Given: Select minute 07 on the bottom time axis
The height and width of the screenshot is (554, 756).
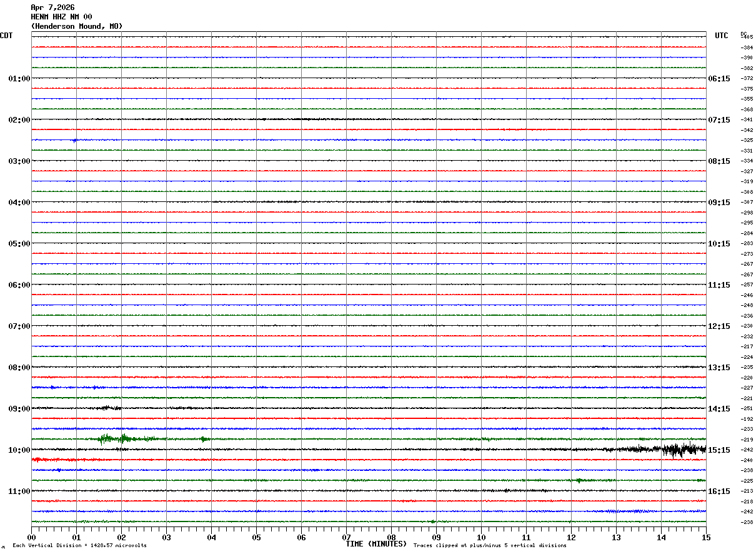Looking at the screenshot, I should [346, 537].
